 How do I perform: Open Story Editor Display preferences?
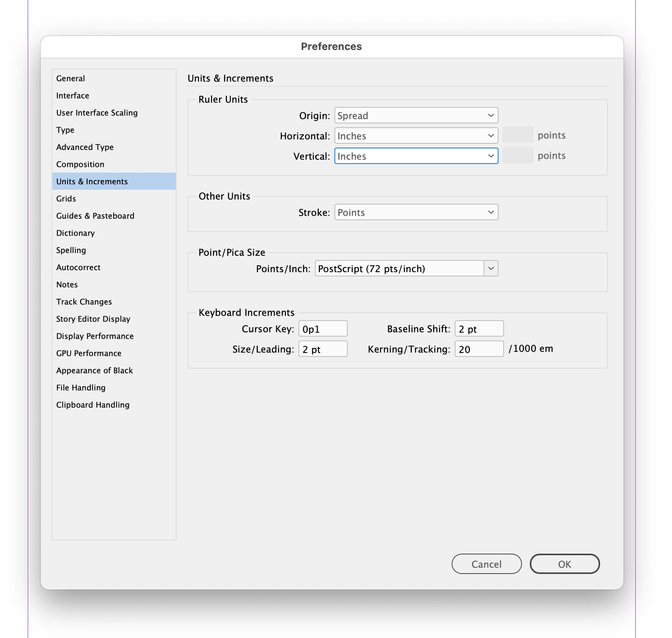[114, 319]
